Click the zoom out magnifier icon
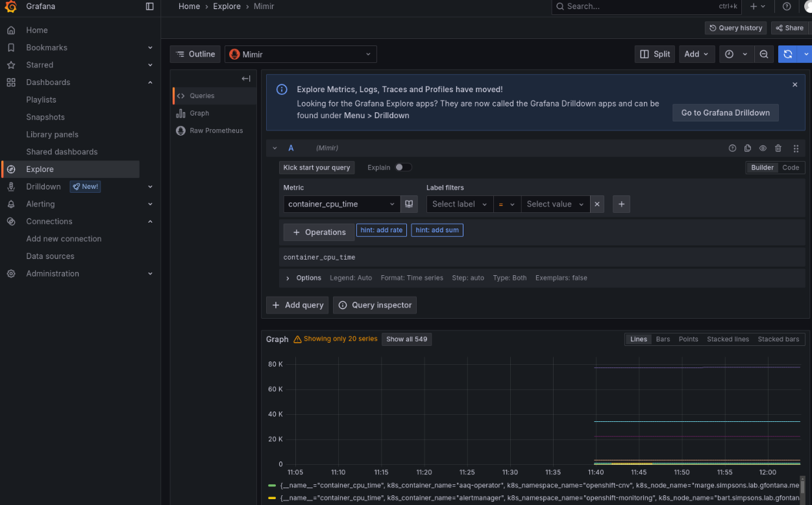Screen dimensions: 812x505 coord(764,55)
